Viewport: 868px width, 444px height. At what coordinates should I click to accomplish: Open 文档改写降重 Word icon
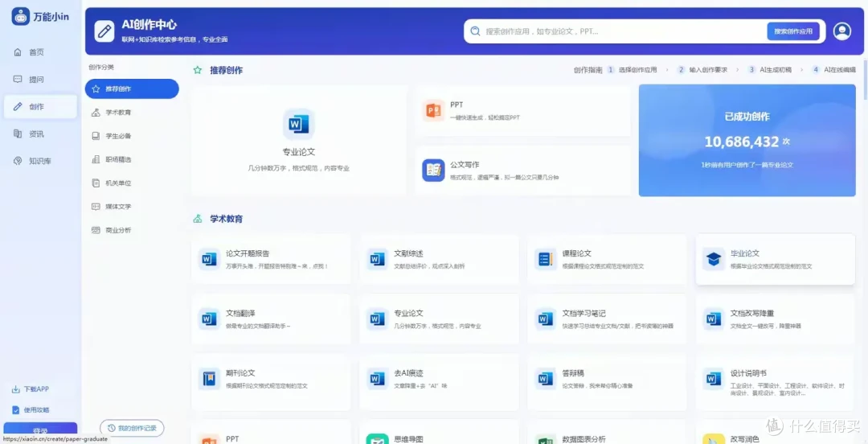[x=713, y=319]
